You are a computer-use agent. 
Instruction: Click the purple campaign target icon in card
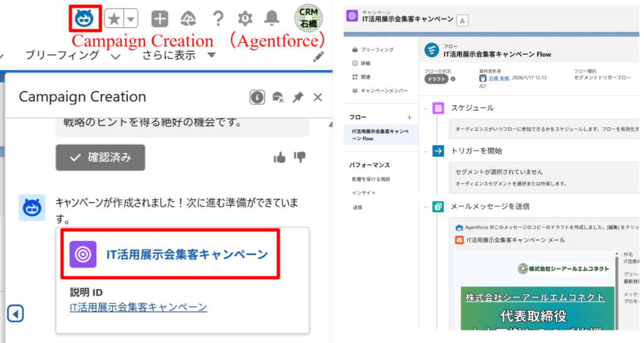[x=83, y=254]
